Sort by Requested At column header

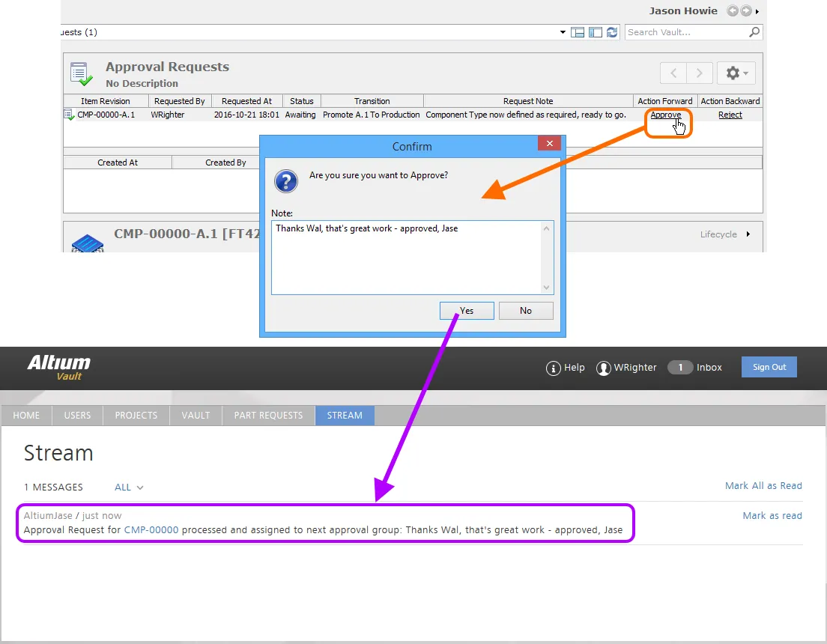[x=247, y=101]
